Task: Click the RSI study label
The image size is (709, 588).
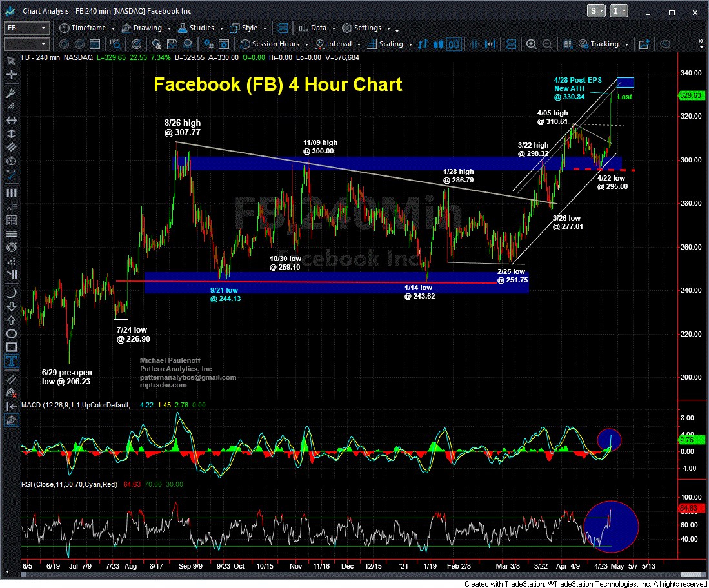Action: coord(69,484)
